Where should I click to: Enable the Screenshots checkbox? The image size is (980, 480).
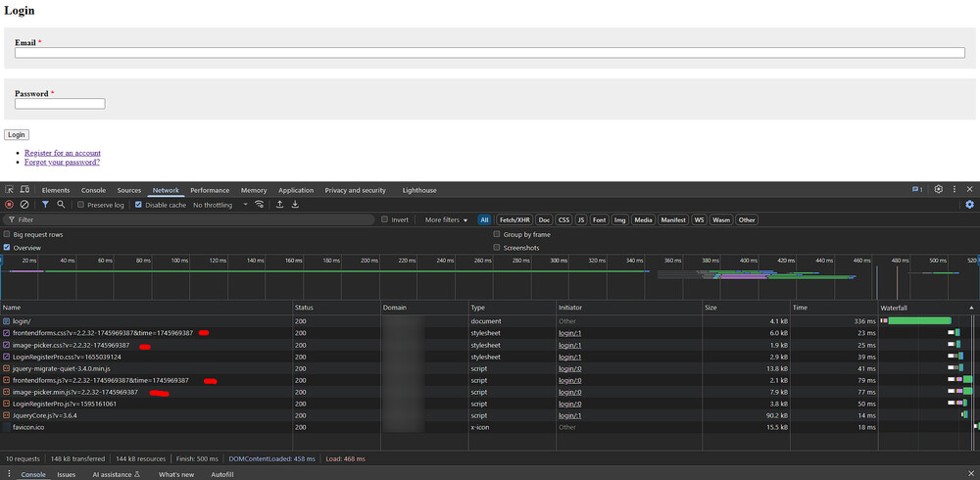(498, 248)
